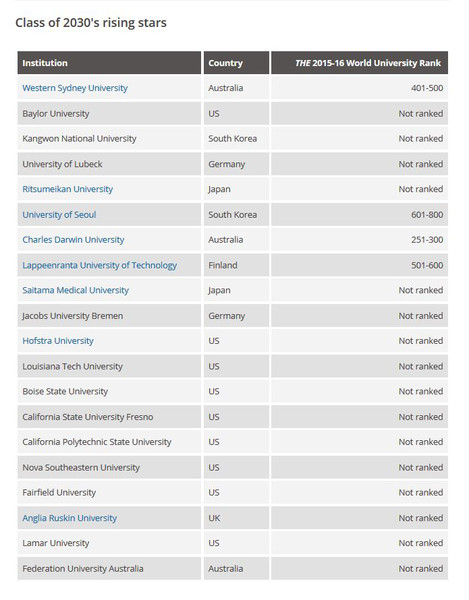
Task: Open the Saitama Medical University link
Action: coord(75,290)
